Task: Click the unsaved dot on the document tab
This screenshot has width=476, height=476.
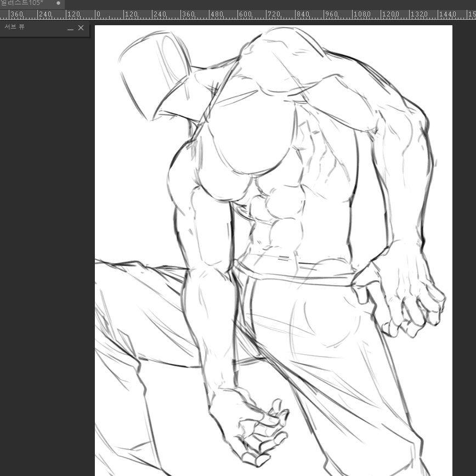Action: coord(58,3)
